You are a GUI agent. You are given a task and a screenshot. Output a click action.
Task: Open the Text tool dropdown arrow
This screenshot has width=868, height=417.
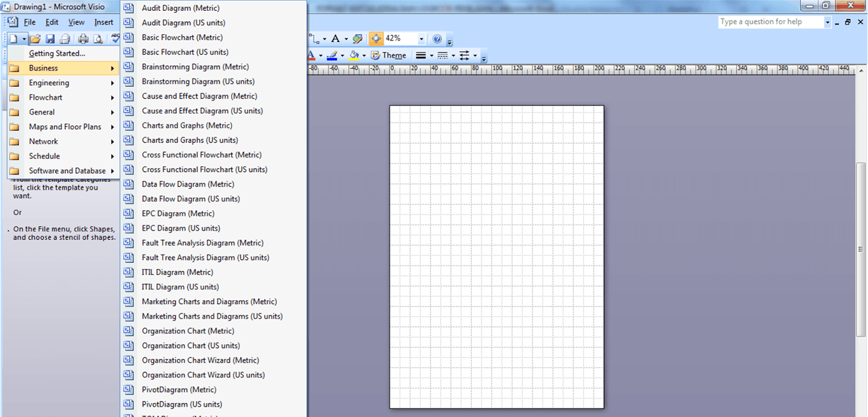(346, 39)
